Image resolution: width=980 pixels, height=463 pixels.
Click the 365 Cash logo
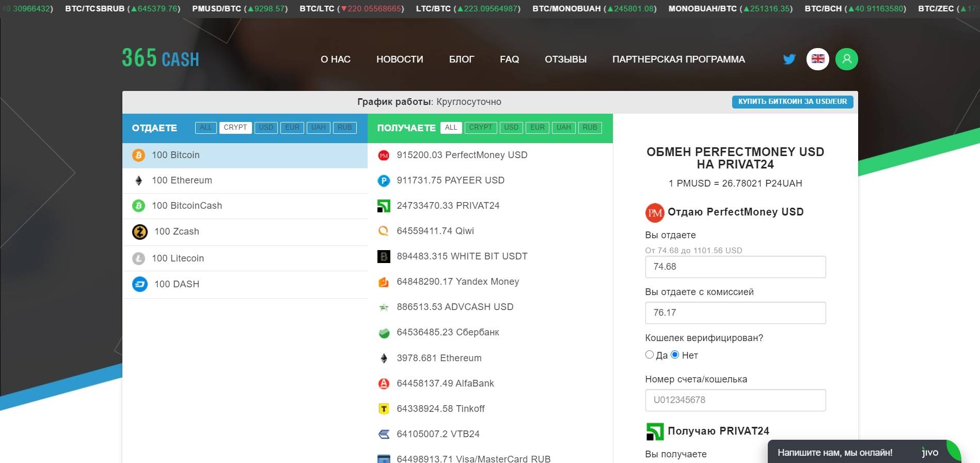click(x=161, y=58)
